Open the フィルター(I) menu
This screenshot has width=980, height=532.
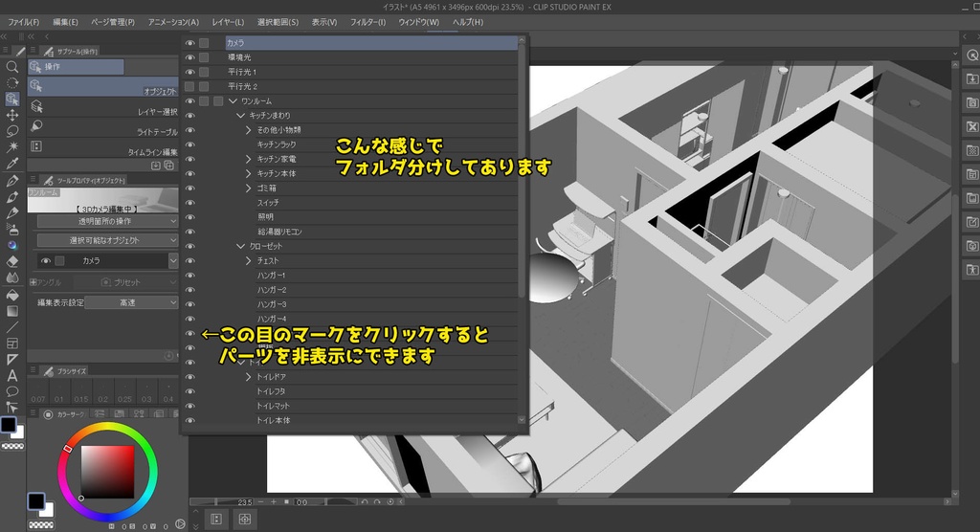pos(368,22)
